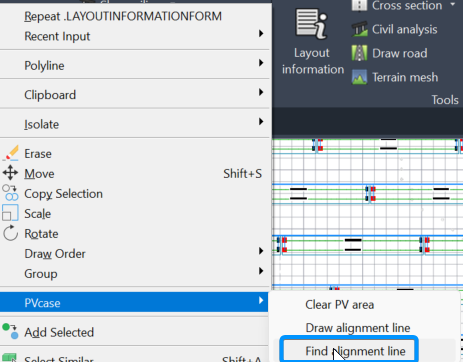The image size is (463, 362).
Task: Expand the Polyline submenu arrow
Action: coord(261,63)
